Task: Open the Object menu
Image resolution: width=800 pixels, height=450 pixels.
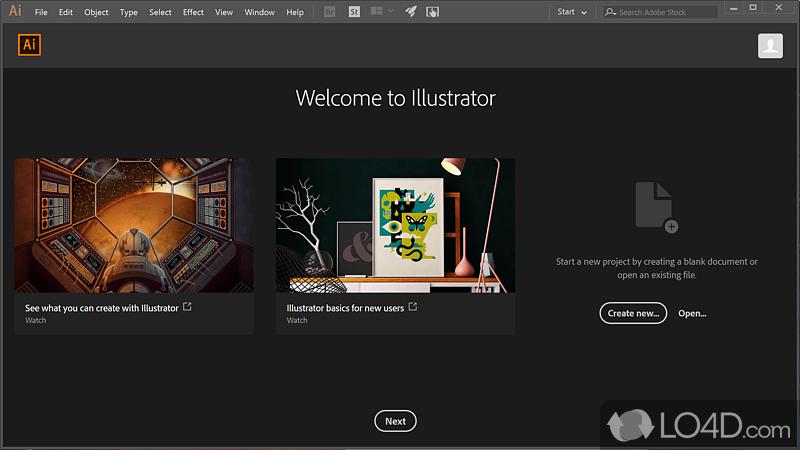Action: coord(96,12)
